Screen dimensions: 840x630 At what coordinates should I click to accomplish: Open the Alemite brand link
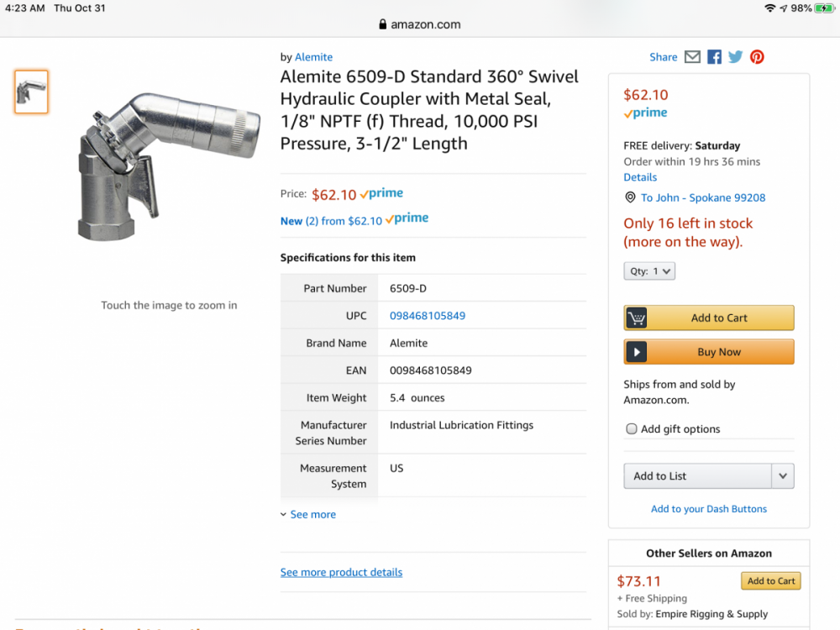(x=313, y=57)
